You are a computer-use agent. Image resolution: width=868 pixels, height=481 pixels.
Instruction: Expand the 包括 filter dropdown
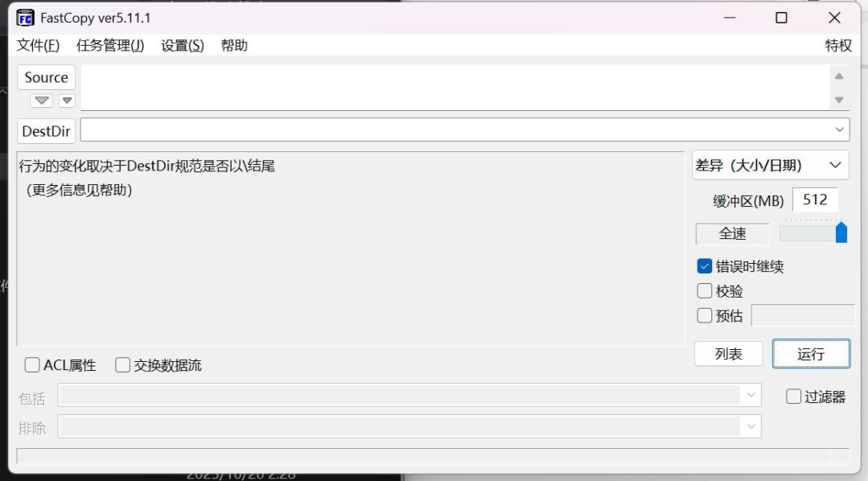coord(751,395)
